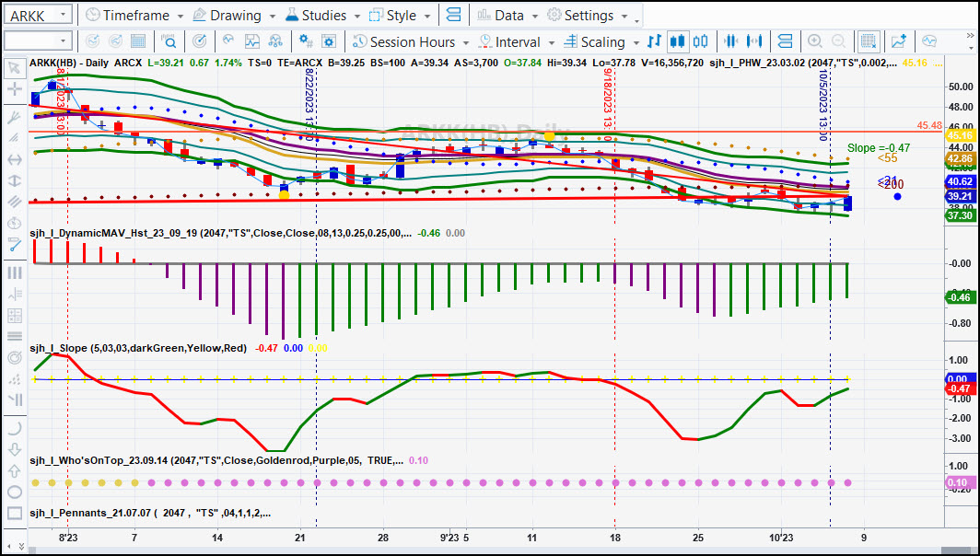
Task: Click the sjh_I_Who'sOnTop study label
Action: pos(216,460)
